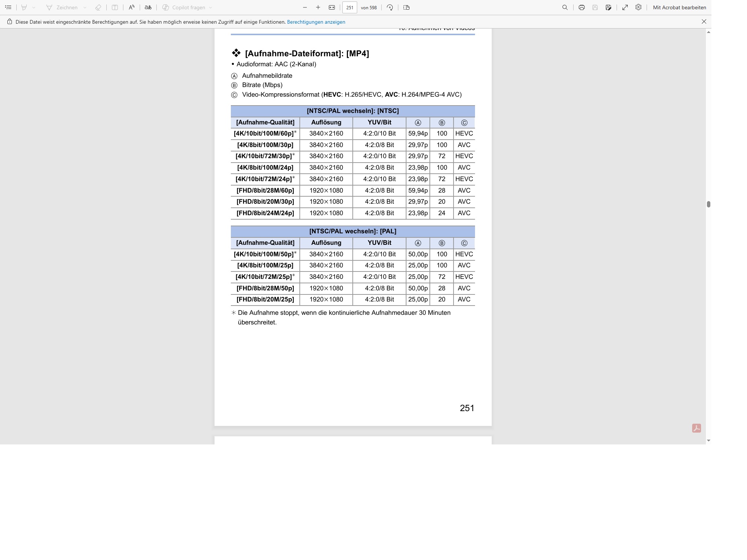
Task: Enter full screen with the expand arrow icon
Action: 625,7
